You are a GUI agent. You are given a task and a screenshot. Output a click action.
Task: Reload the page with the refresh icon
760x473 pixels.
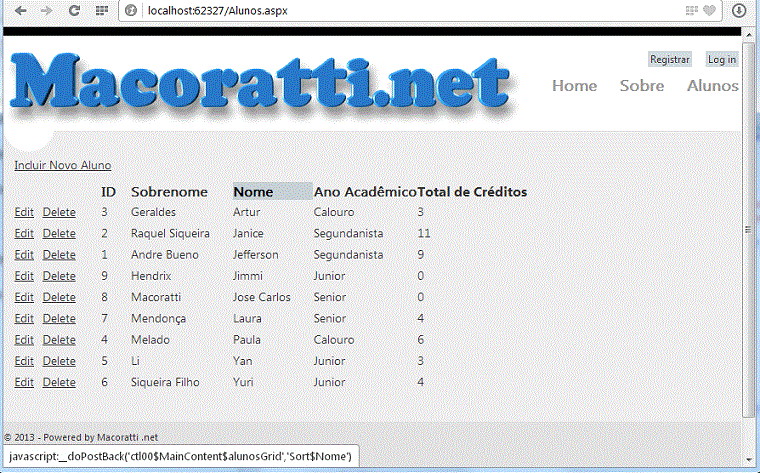pos(74,11)
